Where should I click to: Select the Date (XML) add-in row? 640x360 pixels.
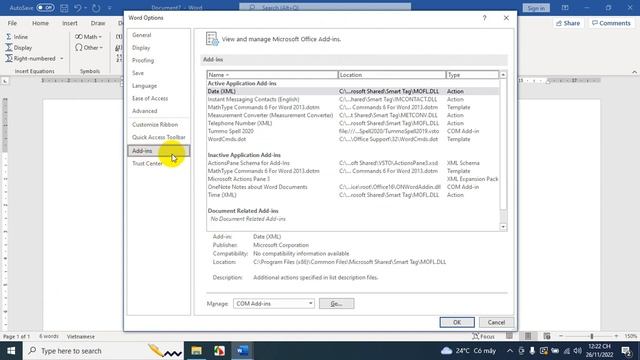(353, 91)
